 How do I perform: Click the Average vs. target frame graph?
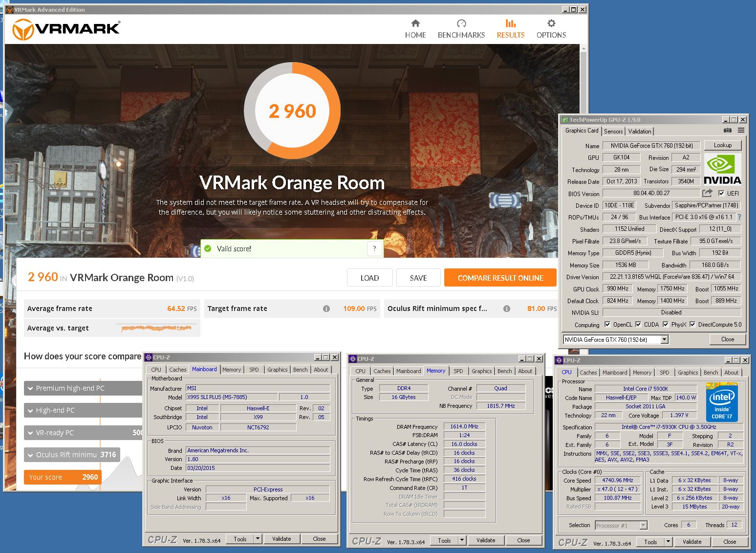point(156,328)
